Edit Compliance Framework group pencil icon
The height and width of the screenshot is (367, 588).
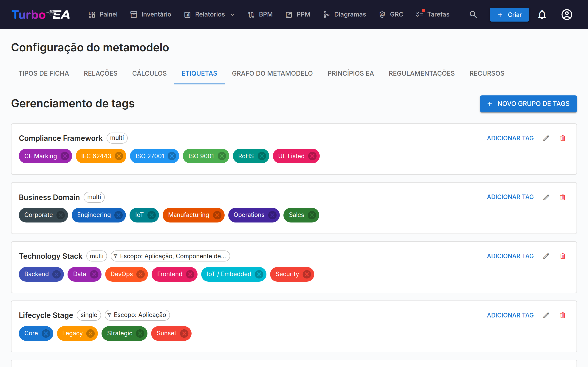point(546,138)
